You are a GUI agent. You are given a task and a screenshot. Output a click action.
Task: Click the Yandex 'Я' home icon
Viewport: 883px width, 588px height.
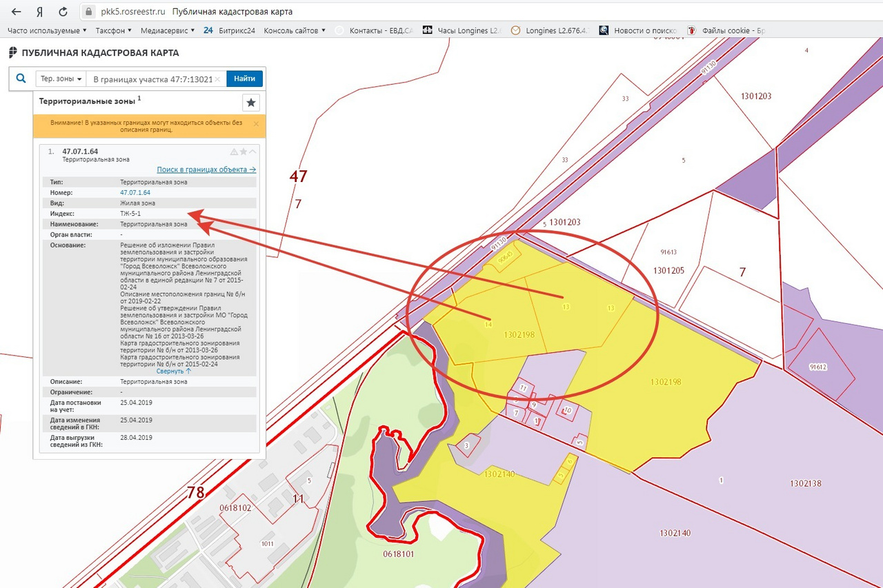coord(39,12)
